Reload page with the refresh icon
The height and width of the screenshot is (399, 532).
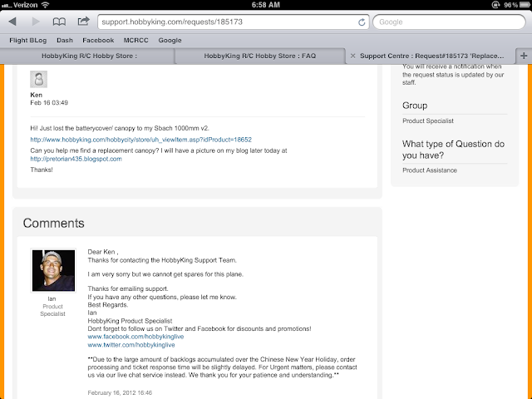[362, 22]
